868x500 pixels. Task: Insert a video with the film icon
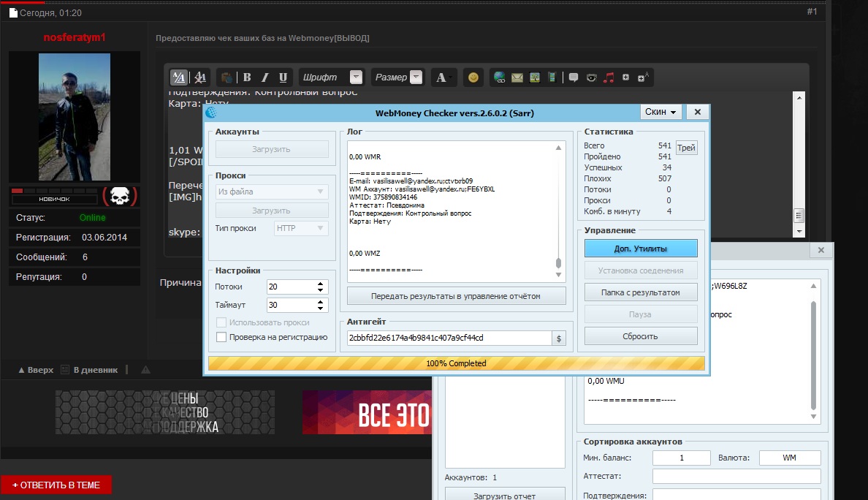[x=552, y=77]
